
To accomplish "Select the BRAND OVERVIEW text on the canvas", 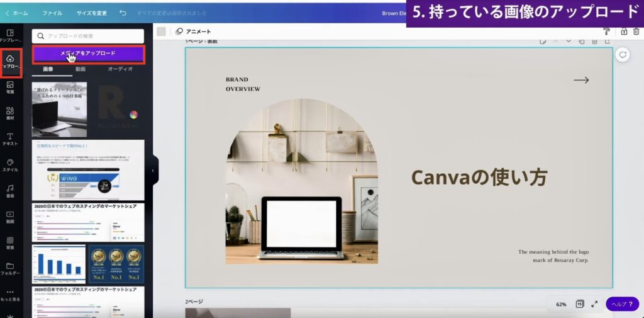I will click(243, 84).
